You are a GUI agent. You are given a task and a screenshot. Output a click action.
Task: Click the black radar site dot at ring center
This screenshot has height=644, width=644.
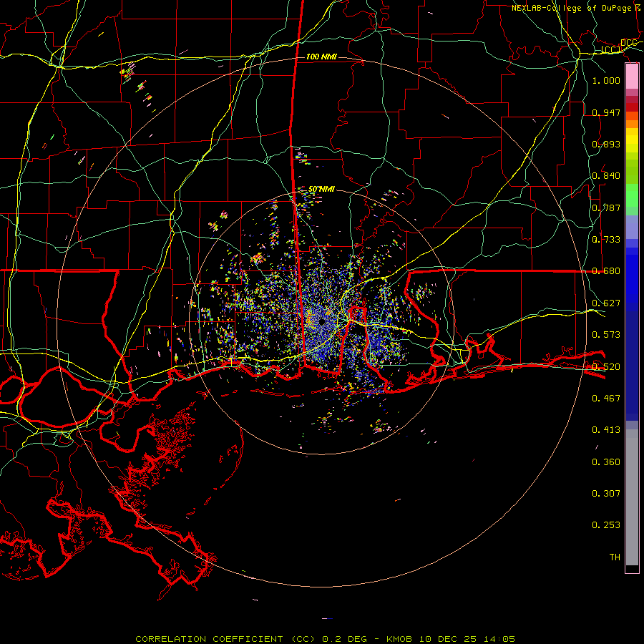[x=322, y=321]
